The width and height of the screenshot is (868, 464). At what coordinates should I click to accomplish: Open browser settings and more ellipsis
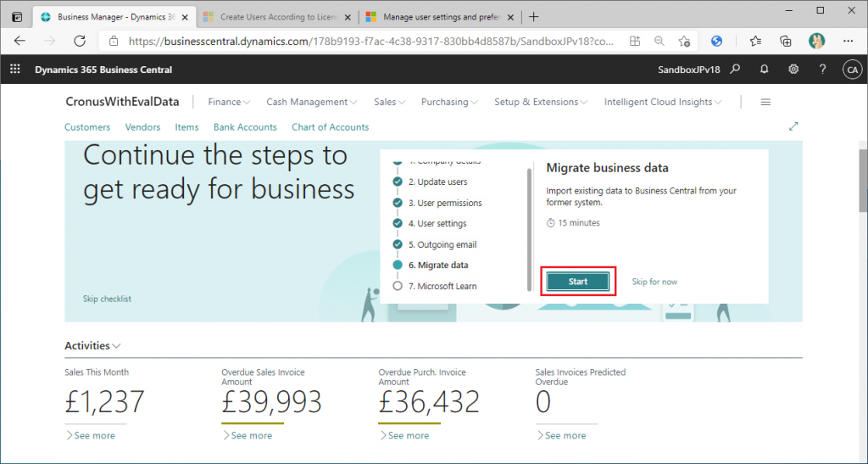point(848,41)
